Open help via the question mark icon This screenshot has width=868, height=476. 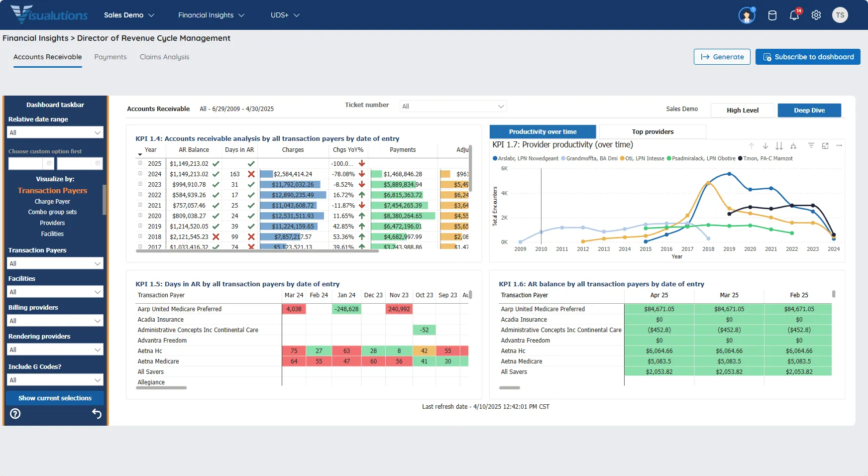pyautogui.click(x=15, y=413)
